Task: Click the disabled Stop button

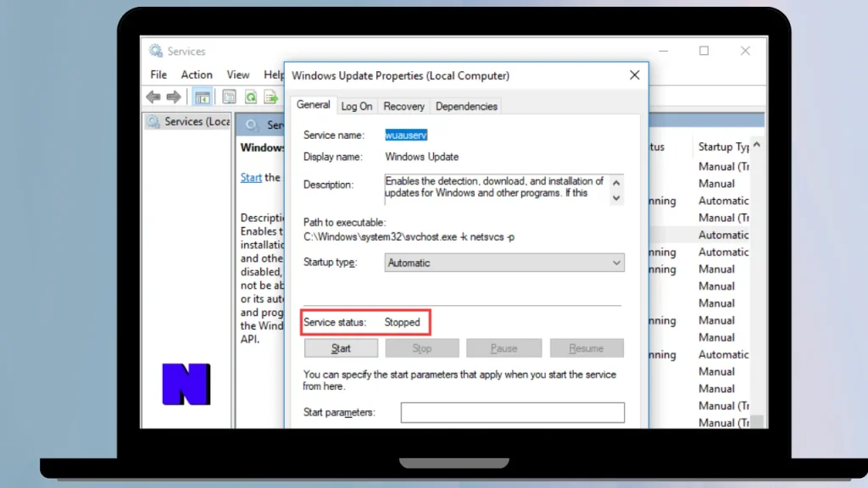Action: point(422,348)
